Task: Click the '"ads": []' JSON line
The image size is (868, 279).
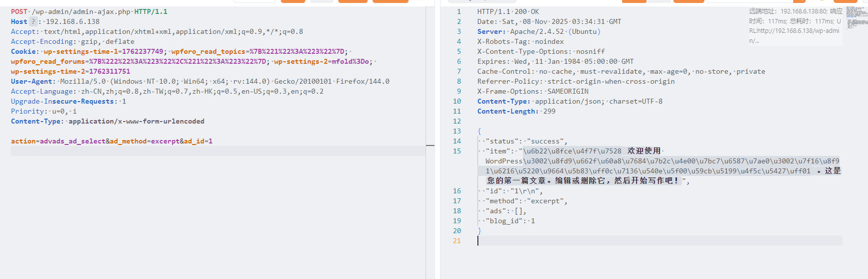Action: 506,211
